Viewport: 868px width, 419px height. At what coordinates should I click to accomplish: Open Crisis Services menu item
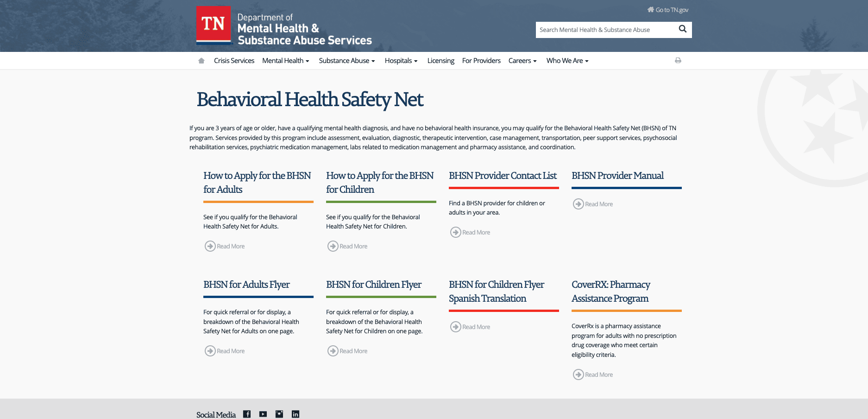(234, 61)
